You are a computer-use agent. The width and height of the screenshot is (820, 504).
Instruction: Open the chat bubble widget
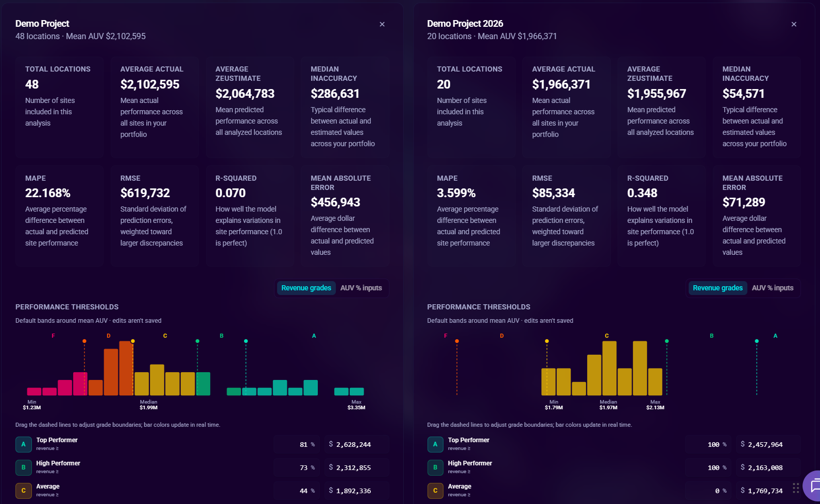813,486
